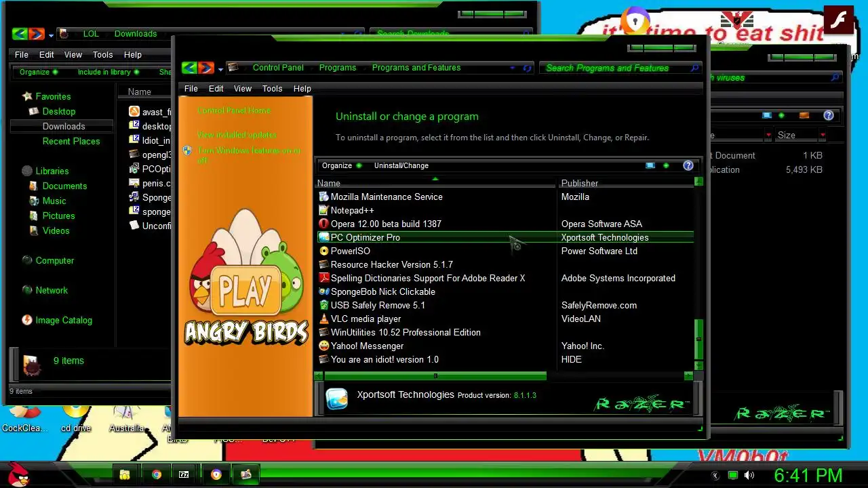868x488 pixels.
Task: Show hidden system tray icons
Action: click(715, 475)
